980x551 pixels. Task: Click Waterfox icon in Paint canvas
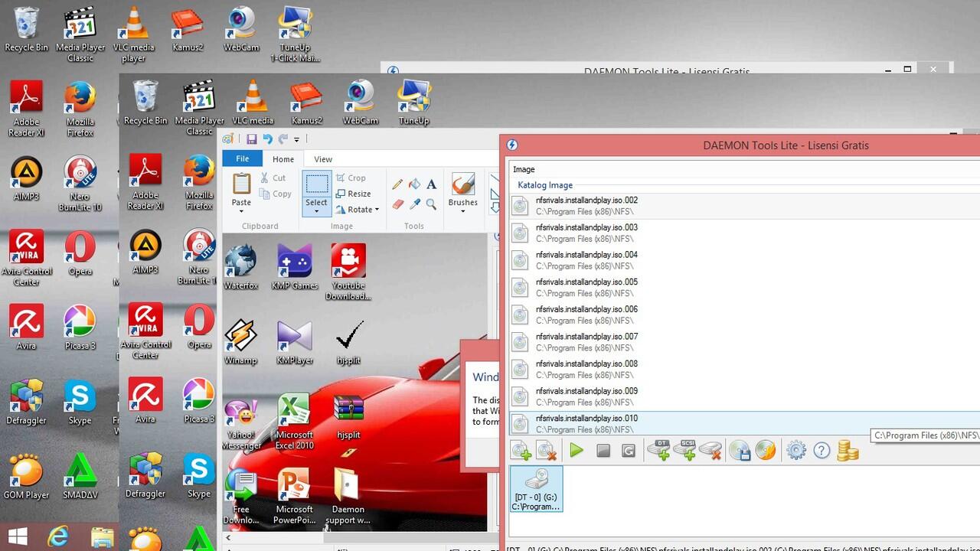pyautogui.click(x=240, y=267)
